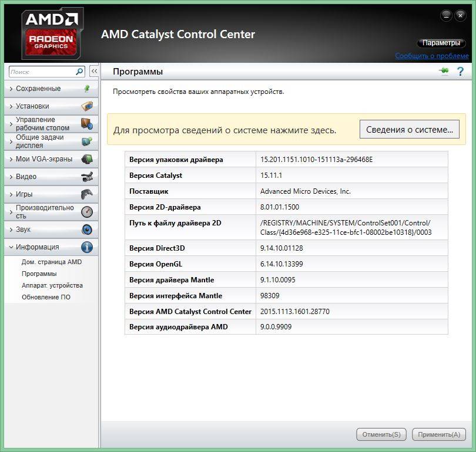Click the speaker icon next to Звук
This screenshot has height=452, width=476.
pyautogui.click(x=87, y=230)
